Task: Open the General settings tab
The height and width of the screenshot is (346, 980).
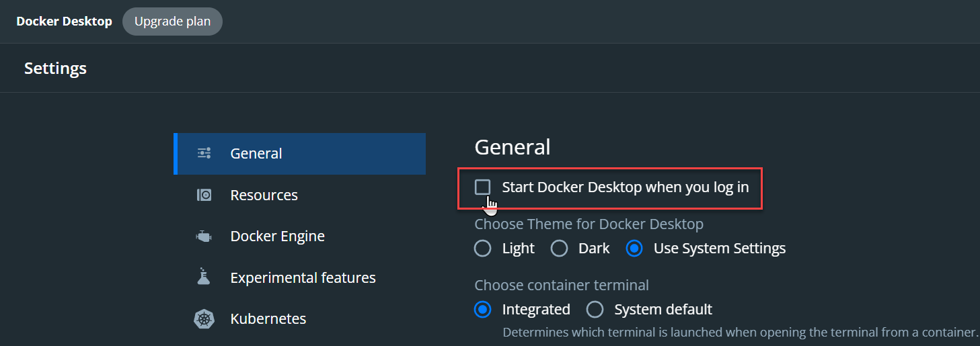Action: click(300, 154)
